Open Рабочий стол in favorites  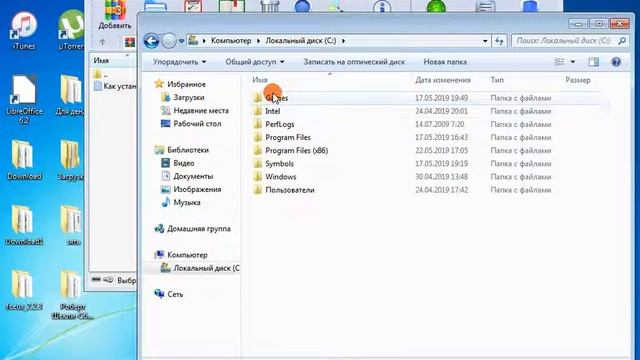[197, 124]
